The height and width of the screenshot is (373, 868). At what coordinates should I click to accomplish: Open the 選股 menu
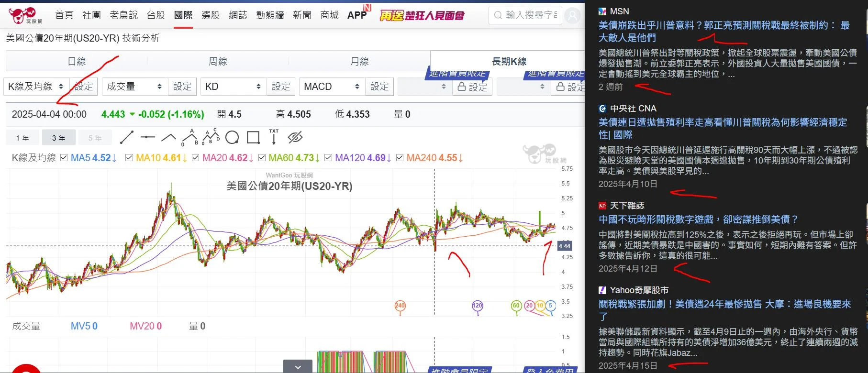pyautogui.click(x=211, y=15)
